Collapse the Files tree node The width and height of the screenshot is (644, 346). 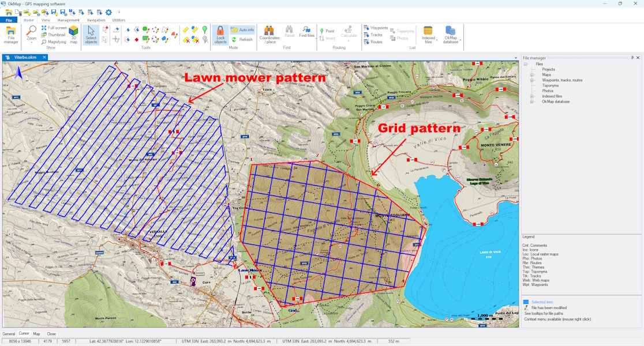[x=525, y=64]
